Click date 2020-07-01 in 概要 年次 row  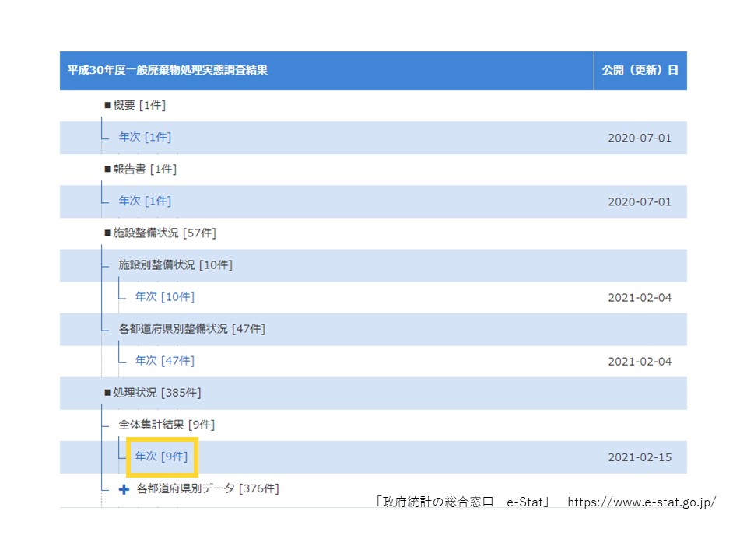pos(640,138)
